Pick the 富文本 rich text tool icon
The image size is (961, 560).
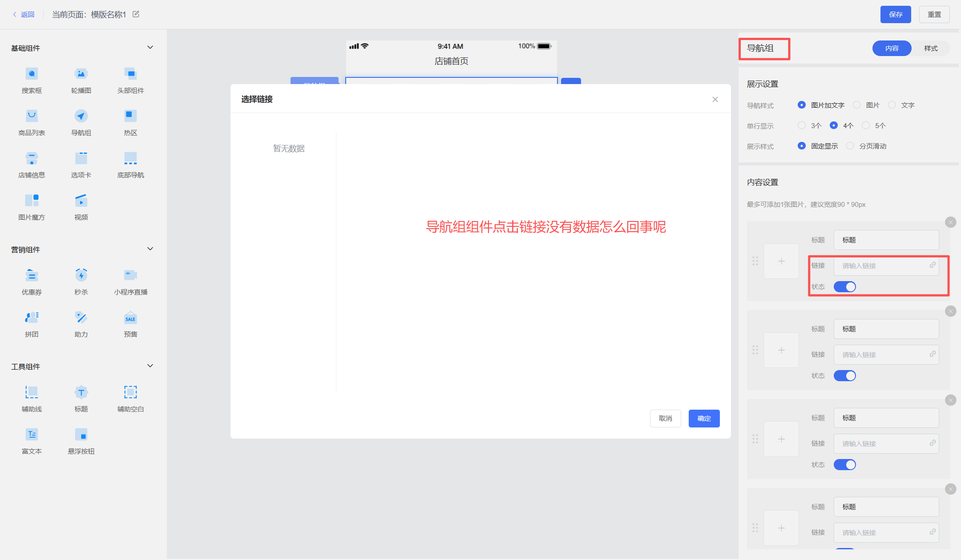coord(32,435)
